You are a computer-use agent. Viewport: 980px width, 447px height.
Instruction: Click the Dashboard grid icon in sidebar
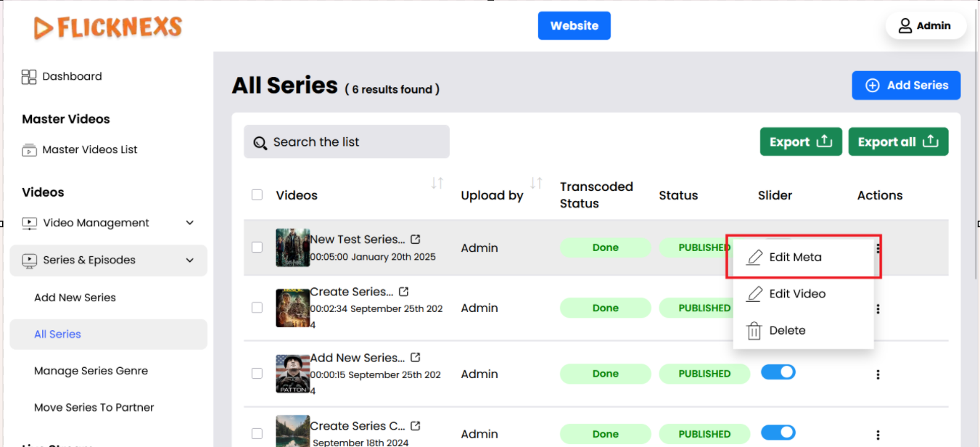click(29, 77)
